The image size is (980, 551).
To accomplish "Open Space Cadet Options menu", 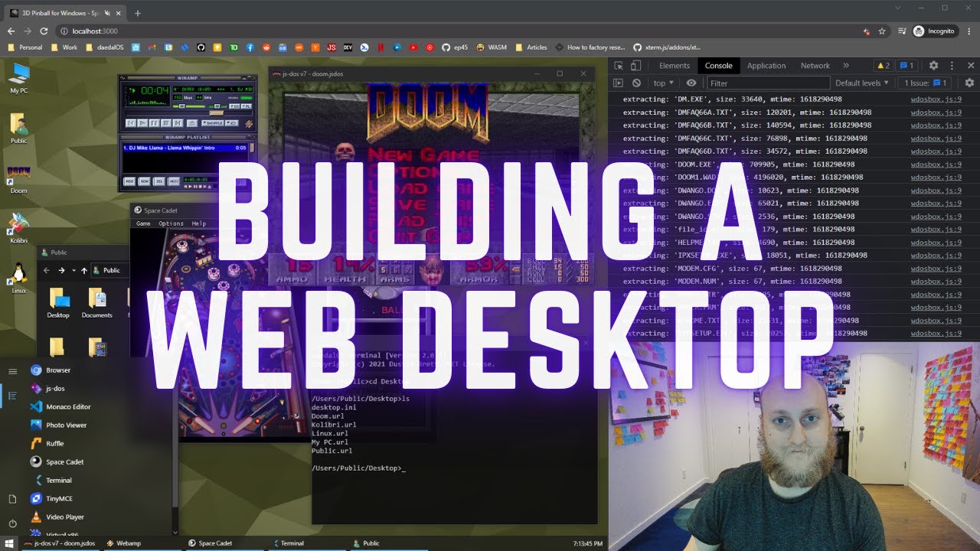I will (x=171, y=223).
